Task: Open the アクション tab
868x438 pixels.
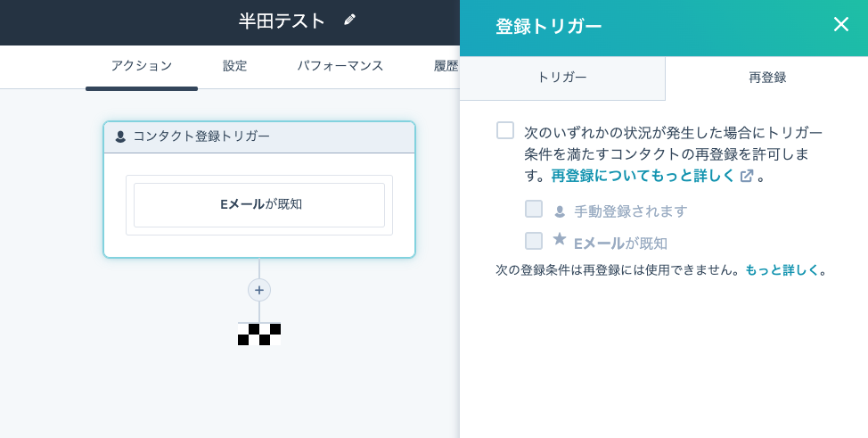Action: (142, 66)
